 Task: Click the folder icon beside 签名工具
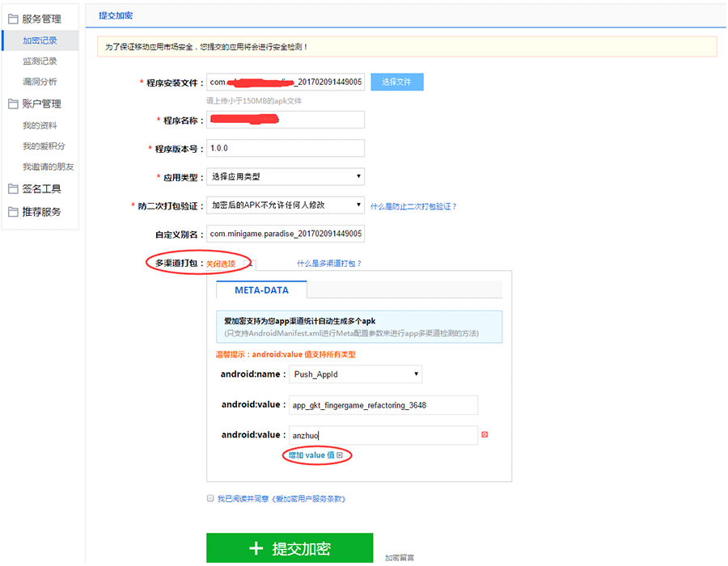point(13,189)
